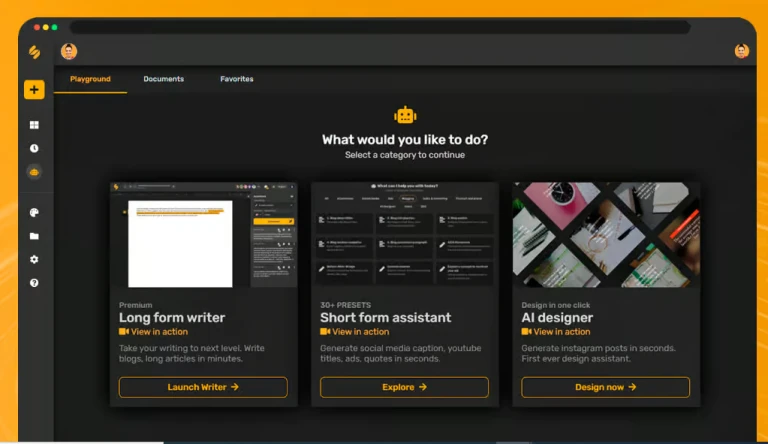The height and width of the screenshot is (444, 768).
Task: Open settings via the gear icon
Action: [34, 259]
